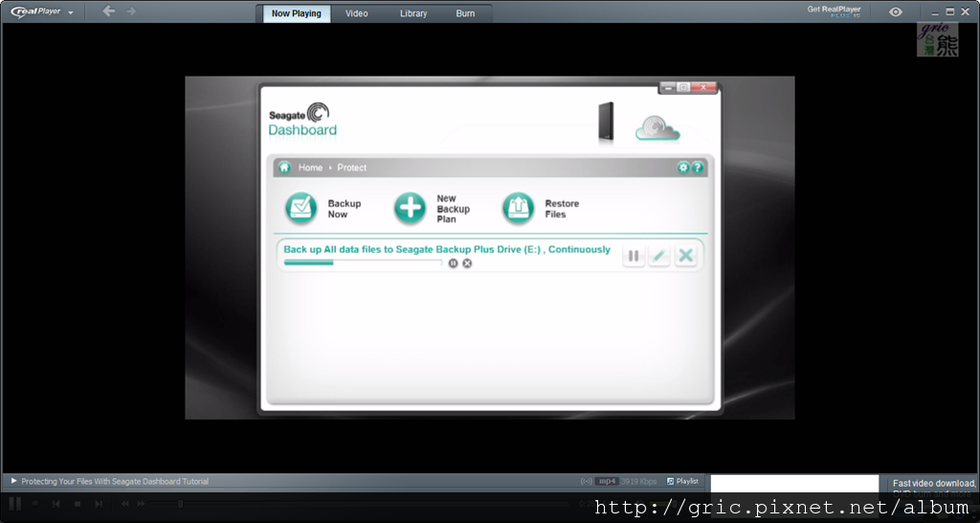
Task: Click the broadcast signal status icon
Action: tap(587, 481)
